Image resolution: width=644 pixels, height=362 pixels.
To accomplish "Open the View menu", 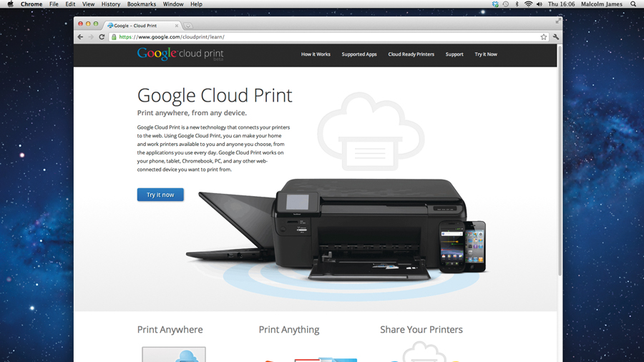I will tap(88, 4).
